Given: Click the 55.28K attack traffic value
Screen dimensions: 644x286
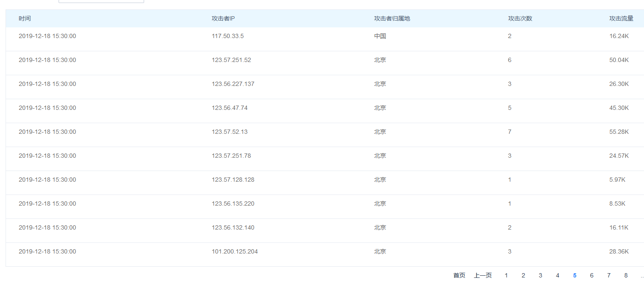Looking at the screenshot, I should point(619,132).
